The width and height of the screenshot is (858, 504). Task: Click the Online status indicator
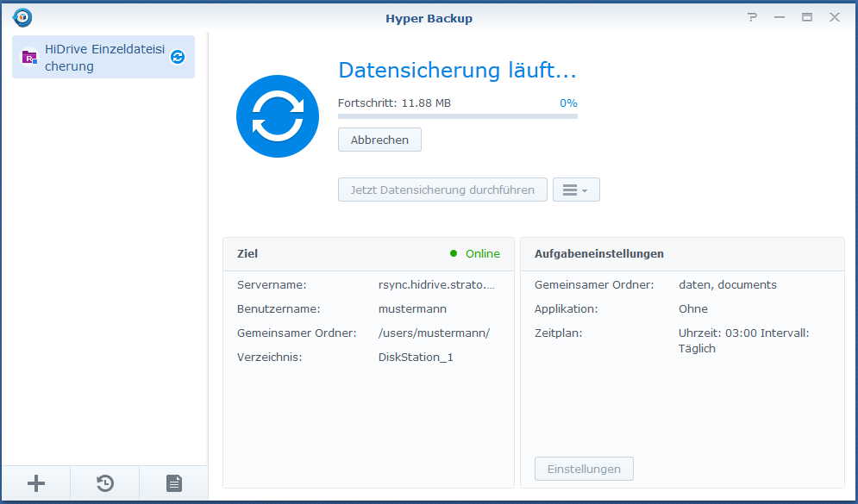click(475, 253)
